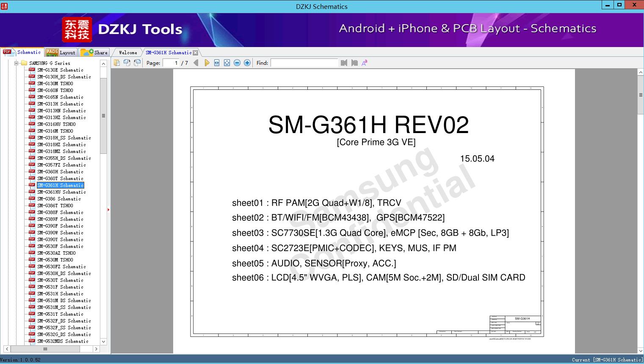This screenshot has height=364, width=644.
Task: Select SM-G360H Schematic
Action: (x=60, y=172)
